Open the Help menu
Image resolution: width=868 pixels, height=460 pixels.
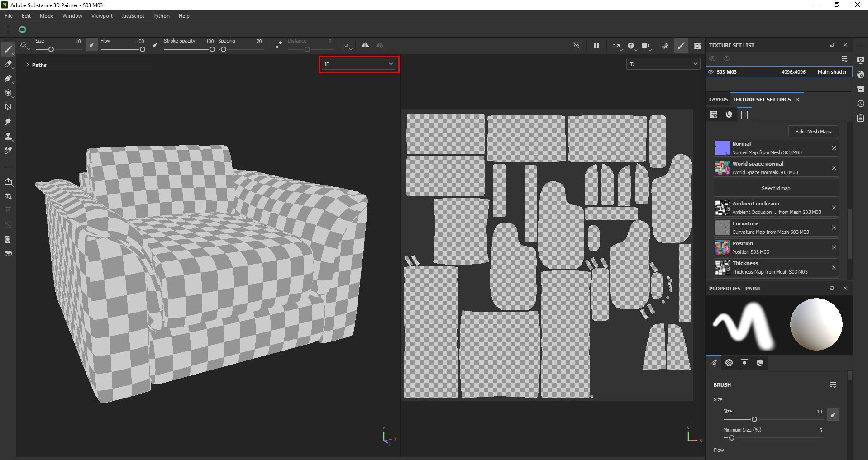[x=184, y=16]
